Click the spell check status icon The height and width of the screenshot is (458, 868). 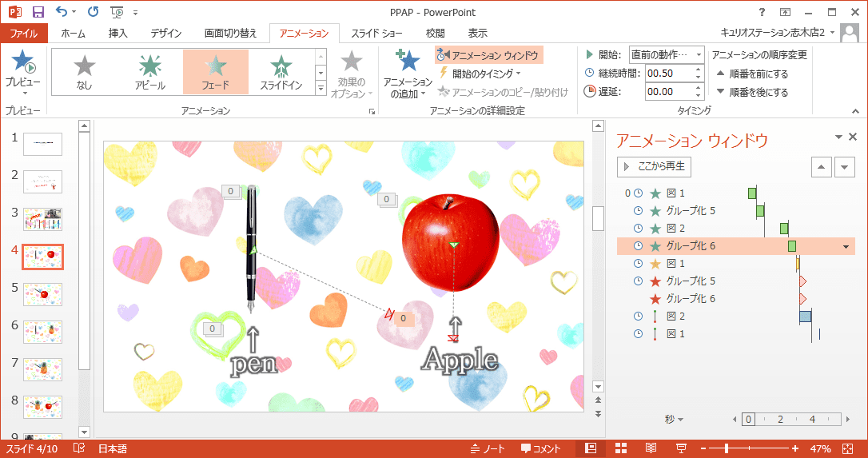[79, 448]
